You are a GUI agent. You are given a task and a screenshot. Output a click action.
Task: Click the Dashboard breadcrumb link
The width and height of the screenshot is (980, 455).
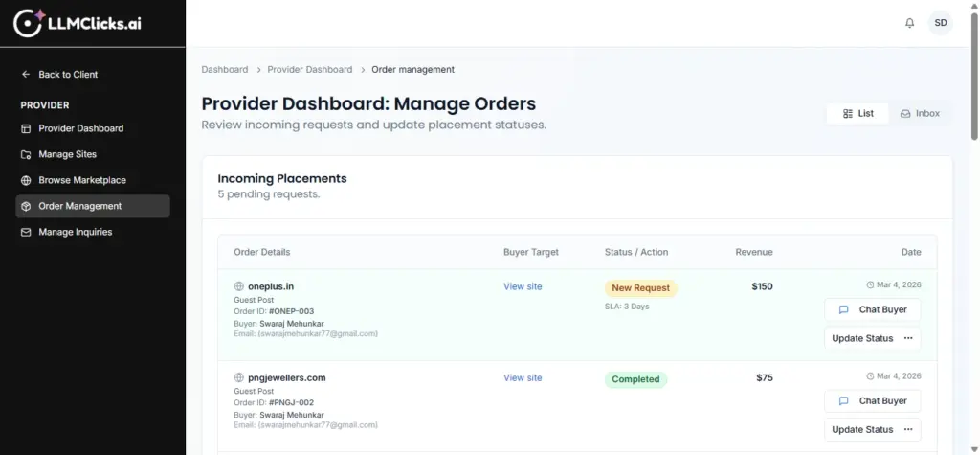[224, 70]
